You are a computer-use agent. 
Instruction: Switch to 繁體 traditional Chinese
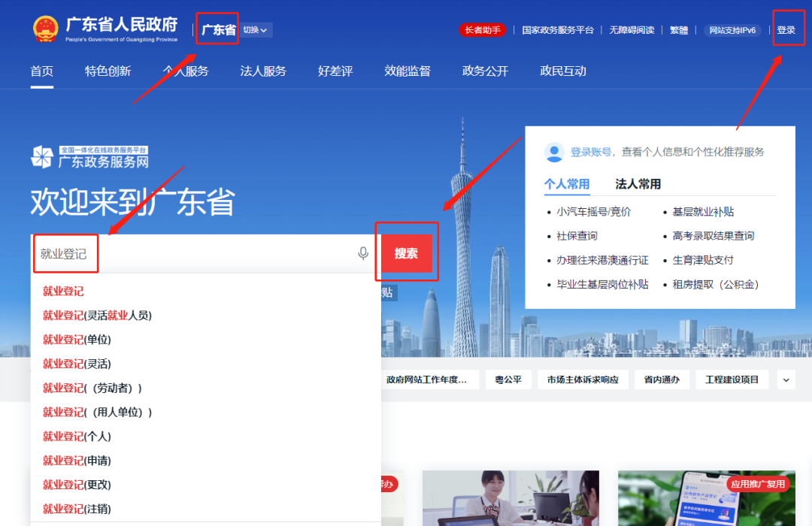679,30
